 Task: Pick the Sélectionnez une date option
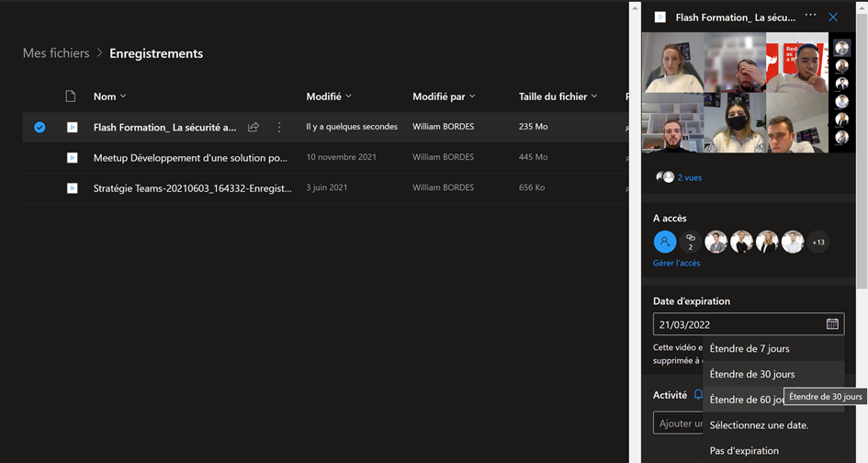[759, 425]
